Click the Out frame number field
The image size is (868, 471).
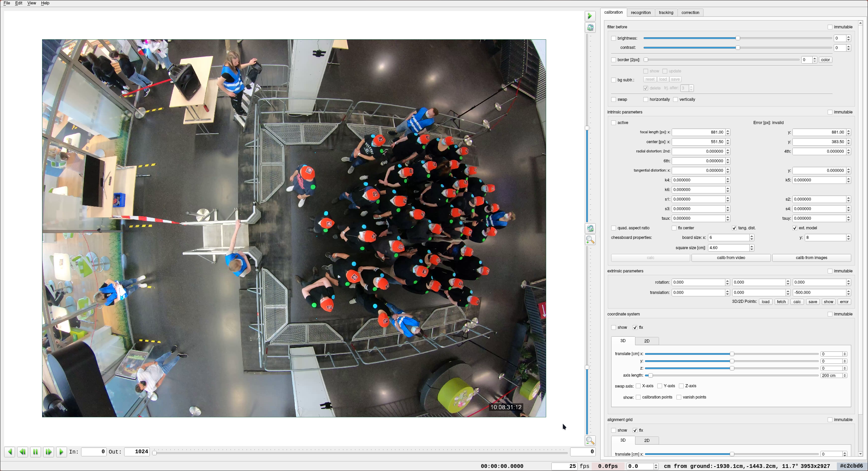[137, 452]
